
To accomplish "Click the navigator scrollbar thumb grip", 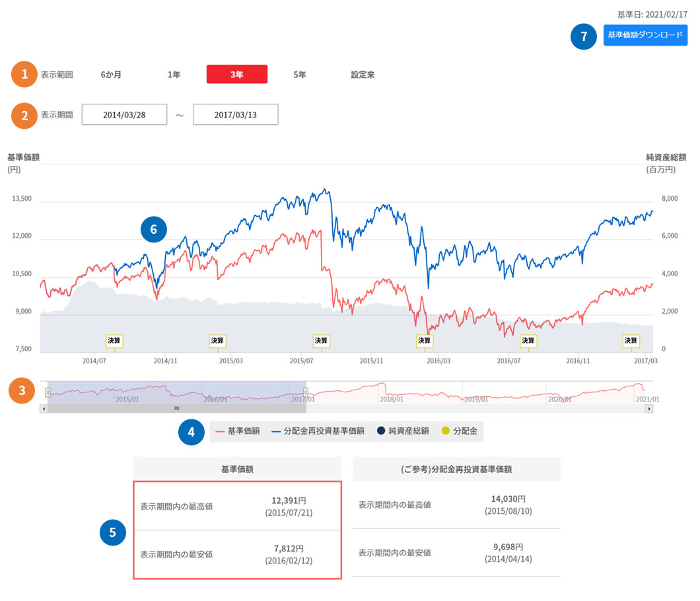I will tap(177, 409).
